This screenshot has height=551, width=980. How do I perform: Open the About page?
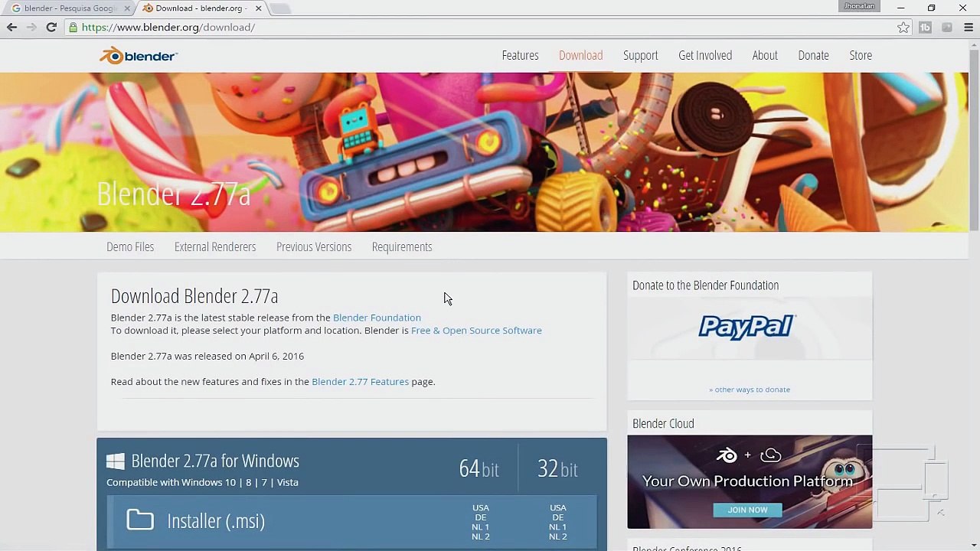(x=765, y=55)
